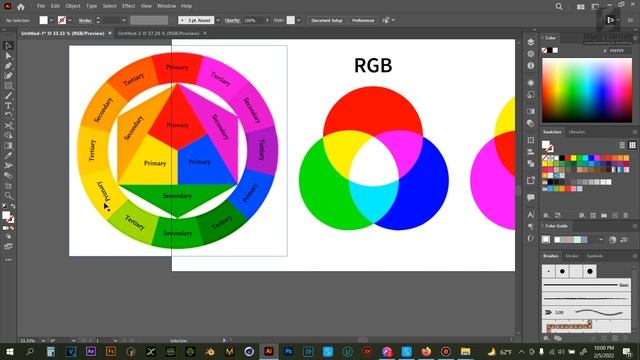This screenshot has height=360, width=640.
Task: Click the hex color value field
Action: pos(619,51)
